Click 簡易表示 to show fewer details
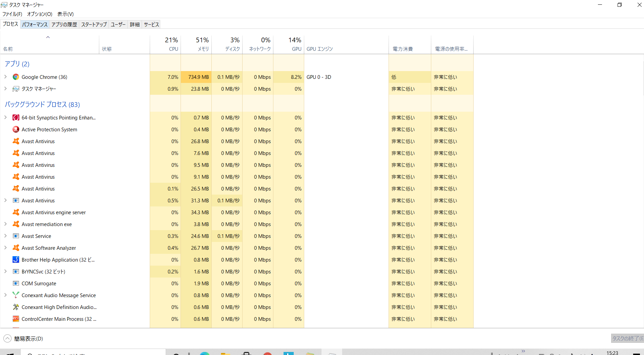The width and height of the screenshot is (644, 355). pyautogui.click(x=28, y=339)
